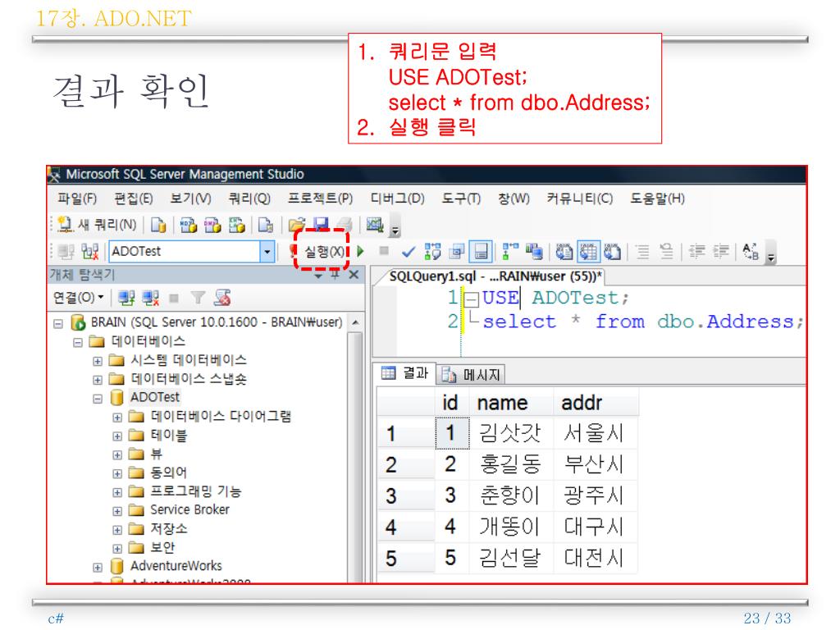Expand the 시스템 데이터베이스 folder

point(98,361)
